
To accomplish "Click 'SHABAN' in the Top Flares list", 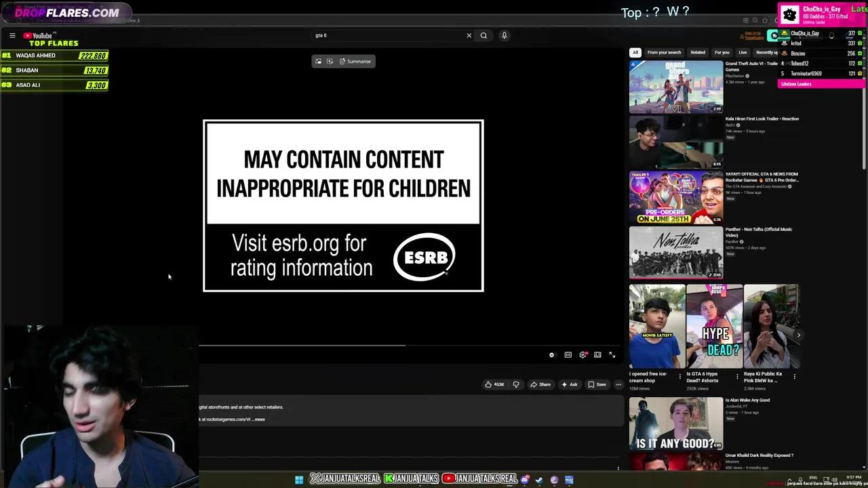I will pos(26,70).
